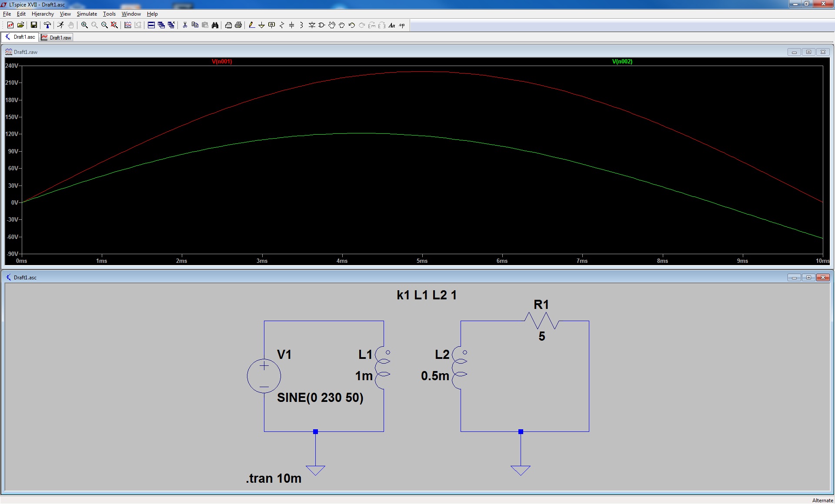Click the Halt simulation hand icon
Image resolution: width=835 pixels, height=504 pixels.
click(71, 25)
